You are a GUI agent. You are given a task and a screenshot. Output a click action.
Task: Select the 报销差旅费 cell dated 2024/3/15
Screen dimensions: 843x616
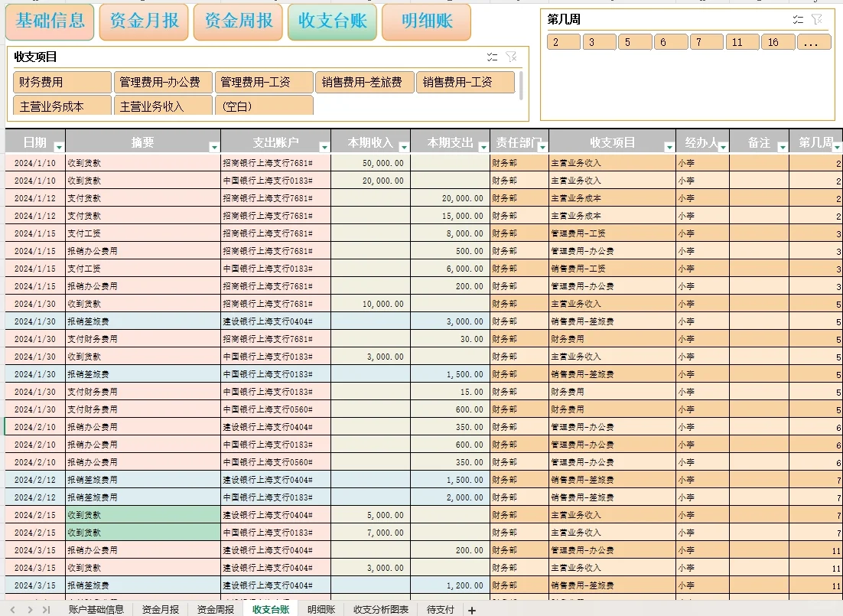point(143,585)
